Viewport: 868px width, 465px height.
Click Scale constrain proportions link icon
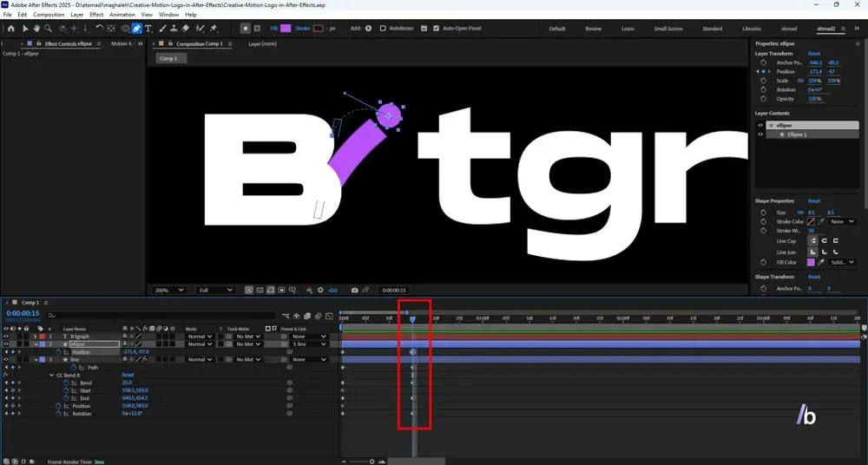[800, 81]
